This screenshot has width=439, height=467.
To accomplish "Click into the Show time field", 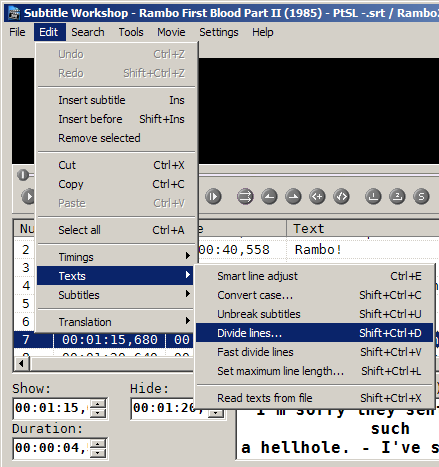I will (x=51, y=408).
